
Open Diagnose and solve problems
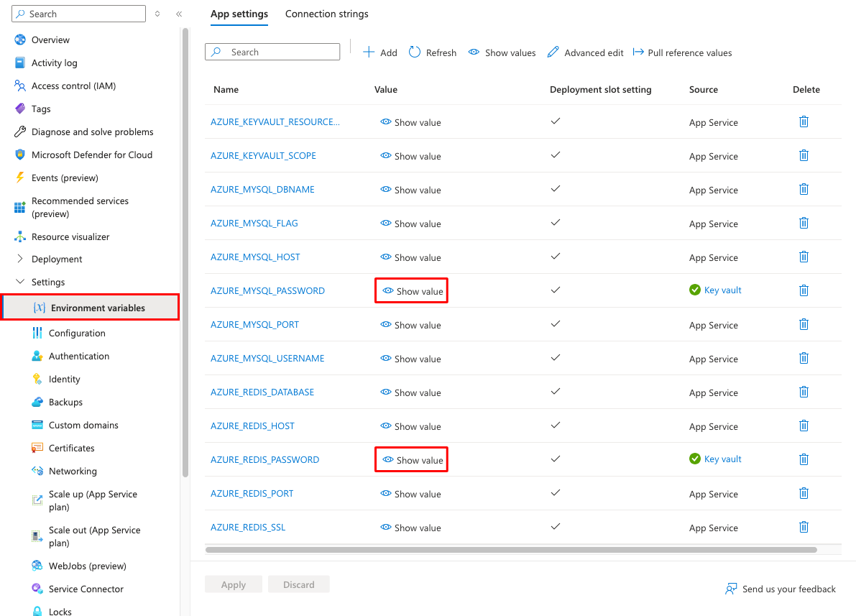[x=92, y=132]
